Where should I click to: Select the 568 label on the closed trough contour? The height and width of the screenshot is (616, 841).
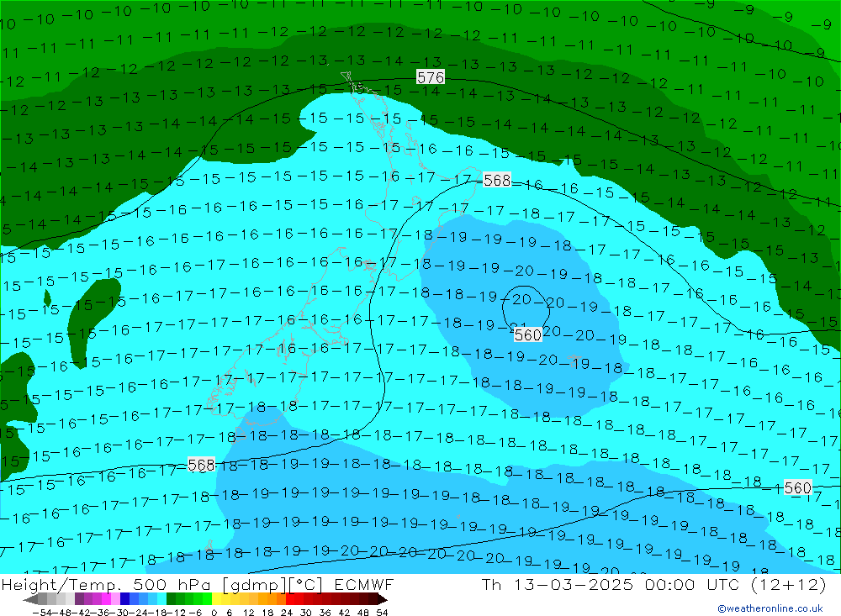tap(497, 180)
